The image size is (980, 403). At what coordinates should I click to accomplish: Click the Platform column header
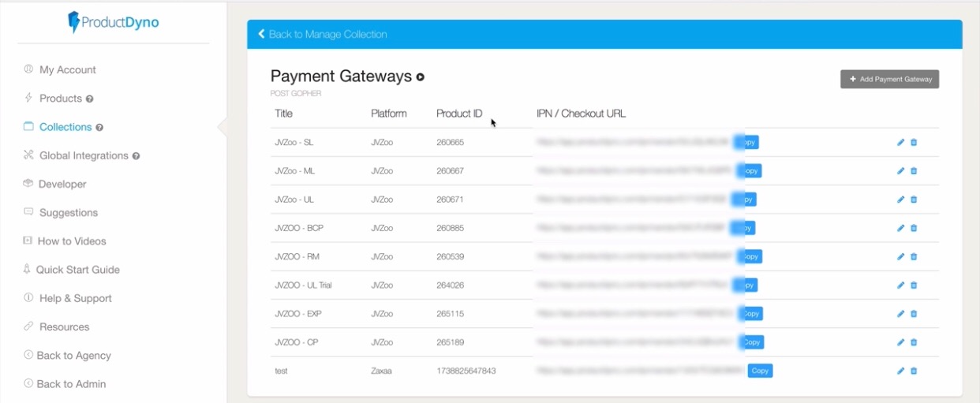click(x=389, y=114)
